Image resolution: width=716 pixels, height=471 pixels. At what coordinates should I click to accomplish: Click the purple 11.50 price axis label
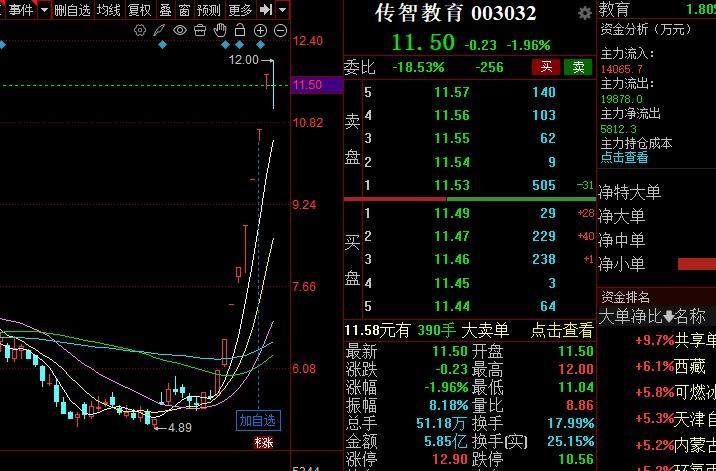tap(316, 85)
